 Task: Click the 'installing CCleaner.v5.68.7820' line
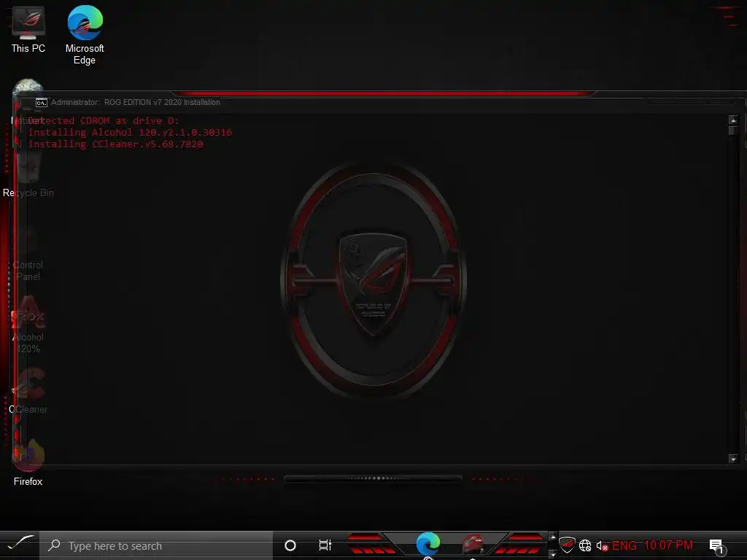pos(115,144)
